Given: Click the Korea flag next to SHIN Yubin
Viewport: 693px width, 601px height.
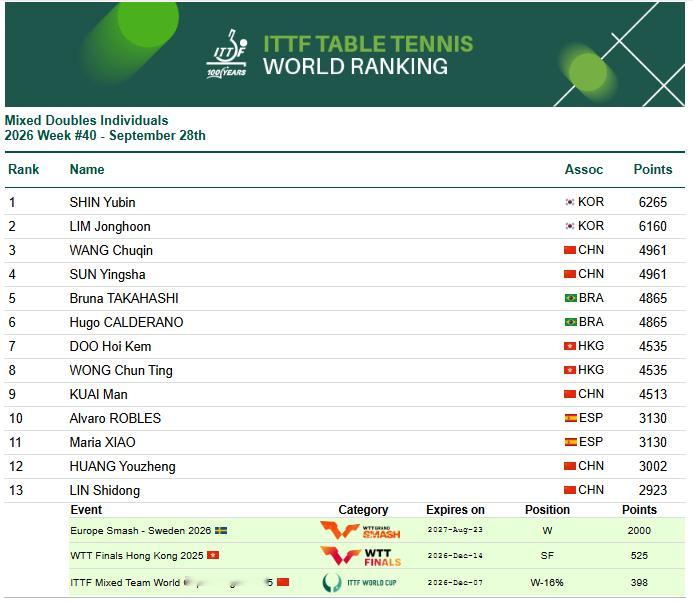Looking at the screenshot, I should click(x=570, y=202).
